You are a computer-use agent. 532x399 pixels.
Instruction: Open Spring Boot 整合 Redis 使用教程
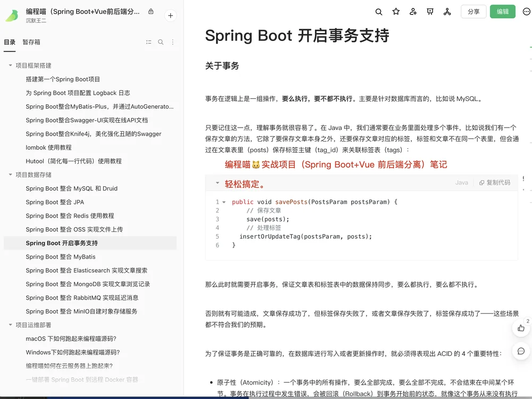(x=70, y=215)
